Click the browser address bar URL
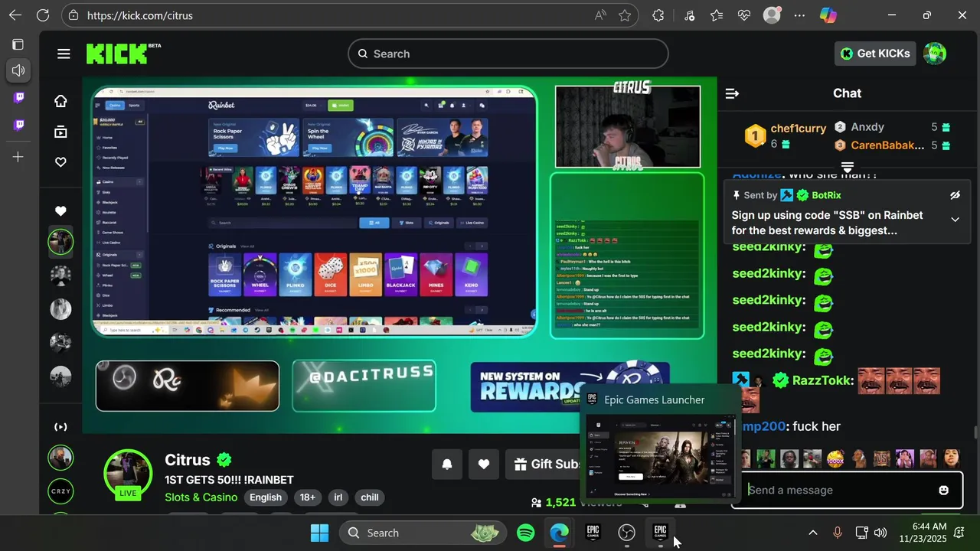Screen dimensions: 980x551 coord(140,15)
